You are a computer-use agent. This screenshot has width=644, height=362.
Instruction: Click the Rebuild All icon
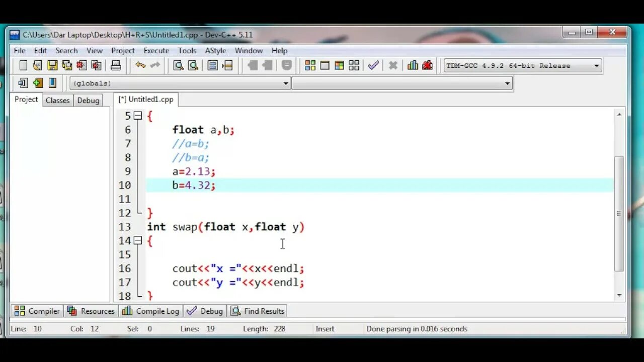pyautogui.click(x=354, y=65)
